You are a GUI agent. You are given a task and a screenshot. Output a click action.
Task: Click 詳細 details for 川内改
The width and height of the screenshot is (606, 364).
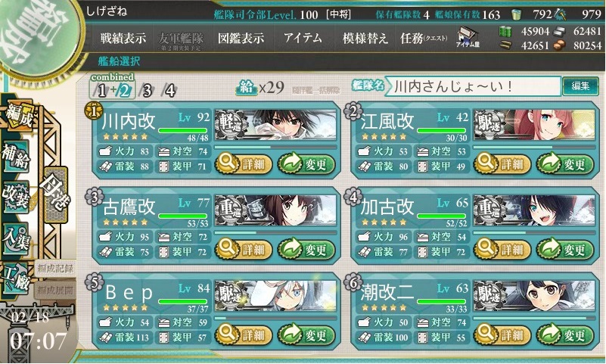point(244,164)
